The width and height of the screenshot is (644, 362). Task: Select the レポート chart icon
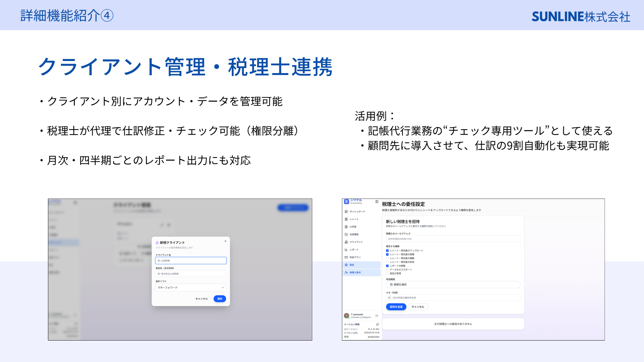346,250
